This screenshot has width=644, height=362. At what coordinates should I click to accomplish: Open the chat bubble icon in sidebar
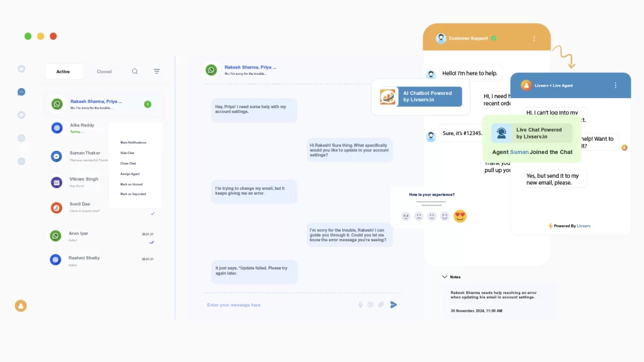[x=21, y=92]
